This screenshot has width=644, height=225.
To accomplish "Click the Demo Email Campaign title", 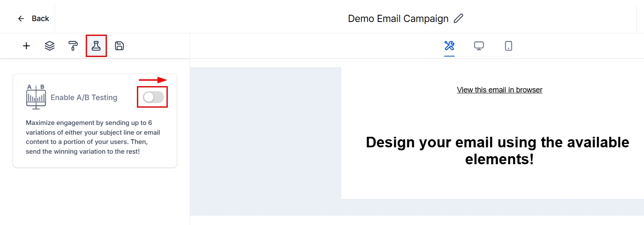I will 398,19.
